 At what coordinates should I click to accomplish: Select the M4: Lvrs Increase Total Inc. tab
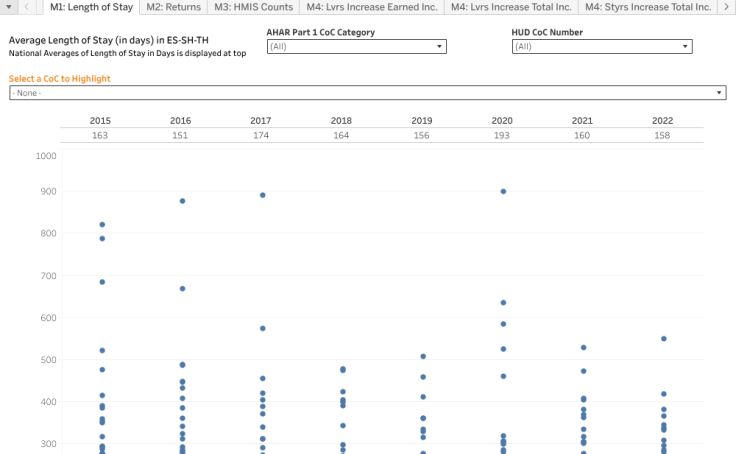(x=510, y=7)
